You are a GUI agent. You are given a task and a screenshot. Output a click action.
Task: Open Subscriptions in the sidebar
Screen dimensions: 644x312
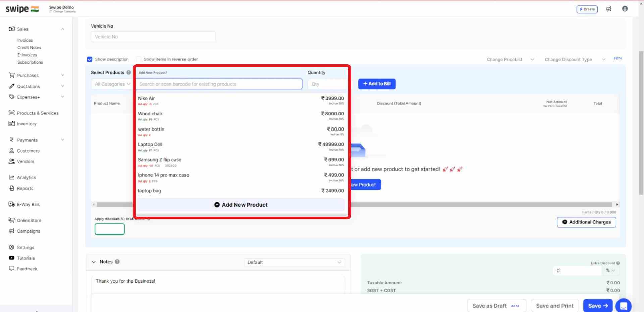(x=30, y=62)
